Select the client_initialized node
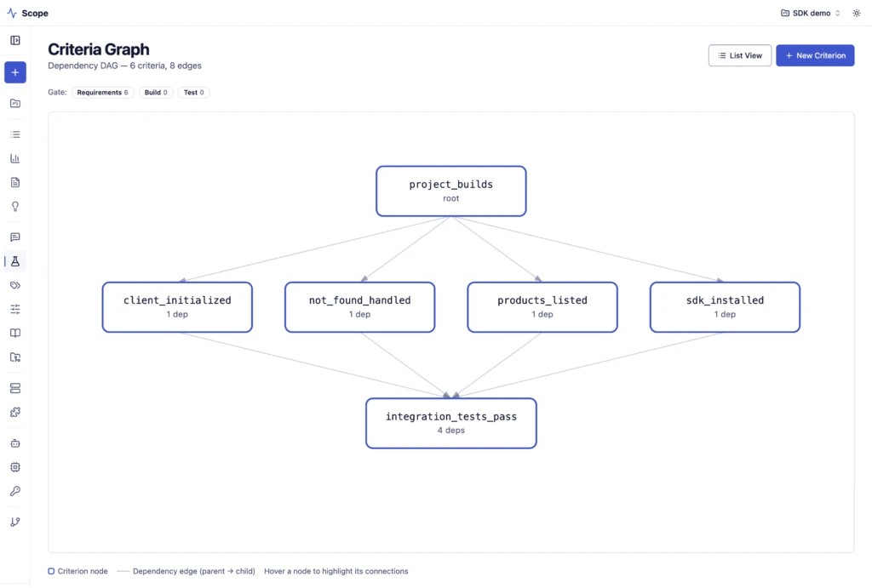This screenshot has height=588, width=872. [177, 307]
